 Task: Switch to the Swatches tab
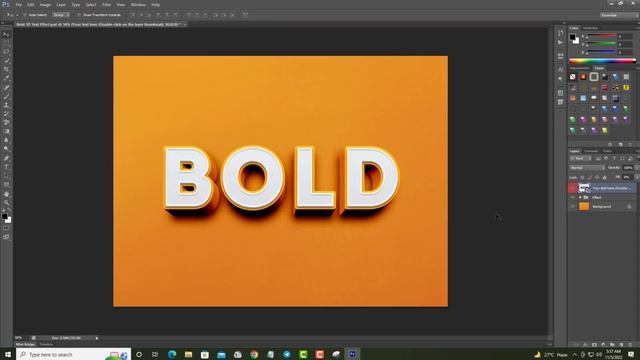coord(590,28)
